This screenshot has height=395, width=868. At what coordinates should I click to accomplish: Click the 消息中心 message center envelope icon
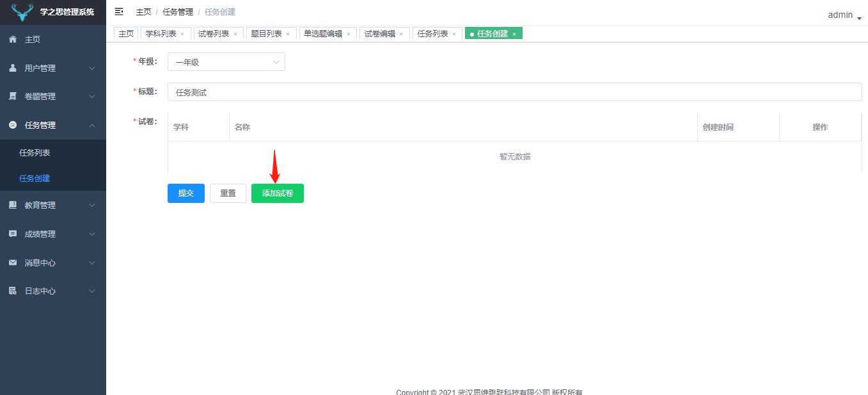pos(14,262)
